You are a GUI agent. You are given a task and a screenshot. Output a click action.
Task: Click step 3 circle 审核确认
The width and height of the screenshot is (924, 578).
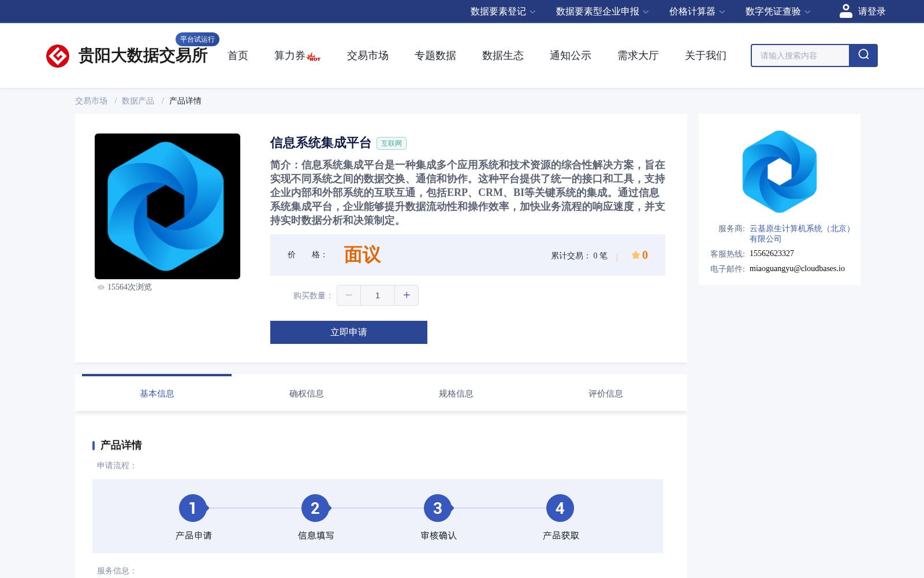pyautogui.click(x=438, y=508)
